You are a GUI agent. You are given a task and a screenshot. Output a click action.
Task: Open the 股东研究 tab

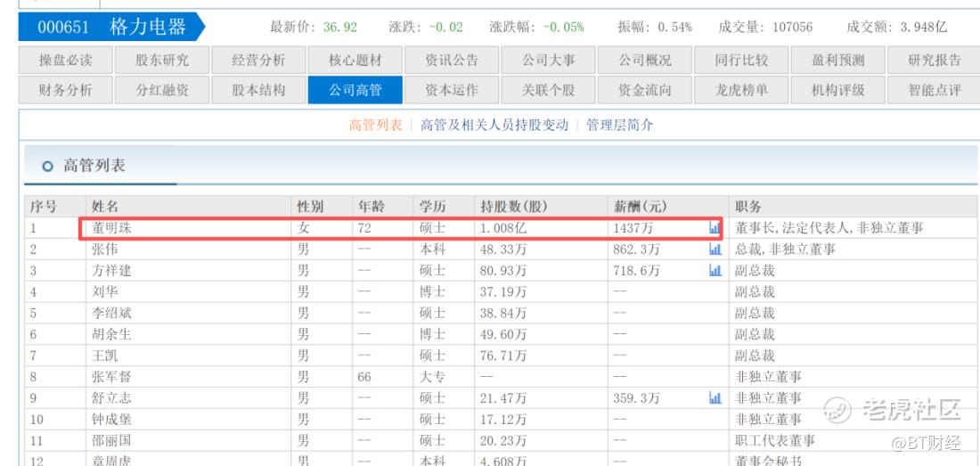pos(162,61)
